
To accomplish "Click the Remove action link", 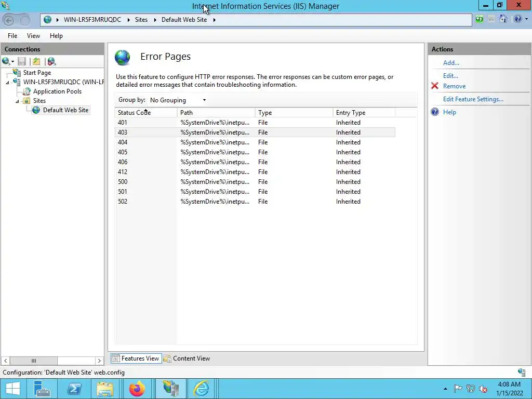I will pyautogui.click(x=454, y=86).
